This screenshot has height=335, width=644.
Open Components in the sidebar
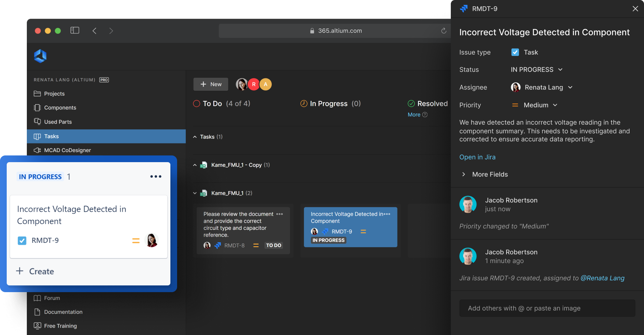point(60,108)
